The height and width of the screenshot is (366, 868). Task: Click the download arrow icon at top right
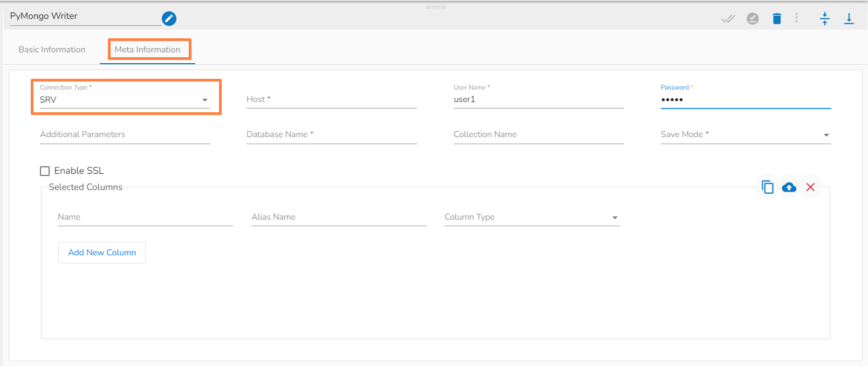(x=849, y=19)
